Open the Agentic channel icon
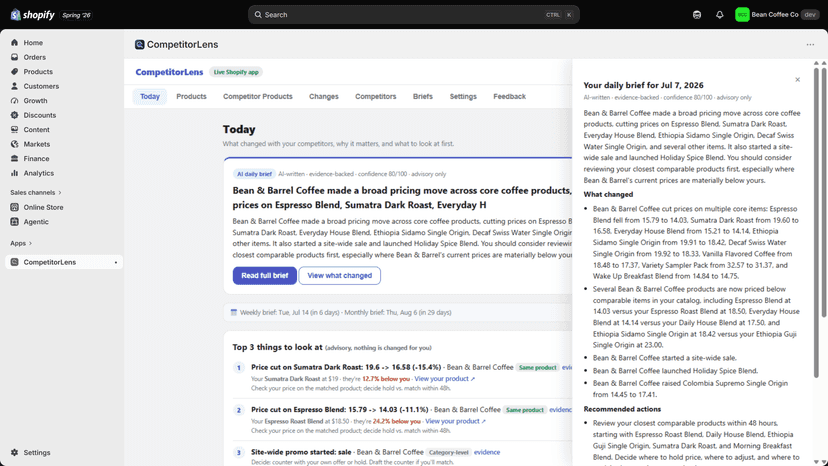Viewport: 828px width, 466px height. [x=14, y=221]
